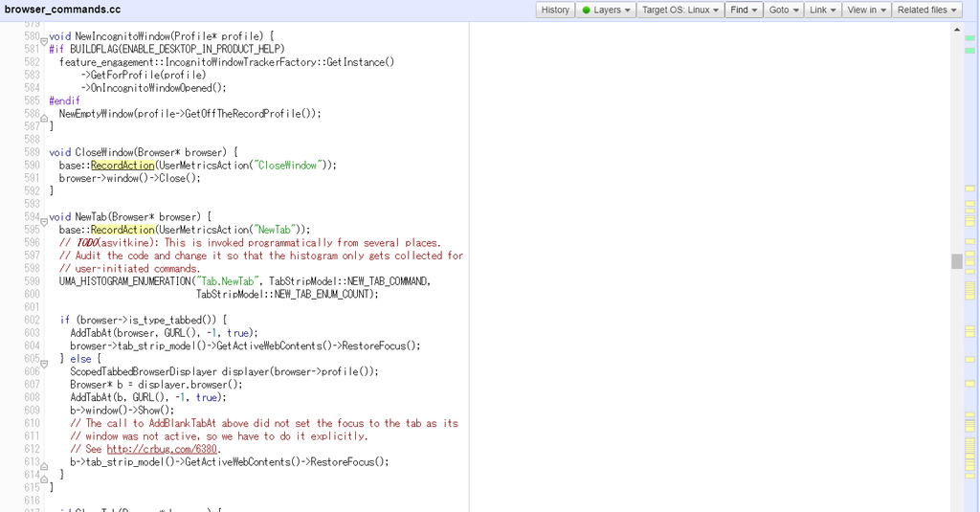Collapse the NewTab function fold at line 594

pos(44,222)
